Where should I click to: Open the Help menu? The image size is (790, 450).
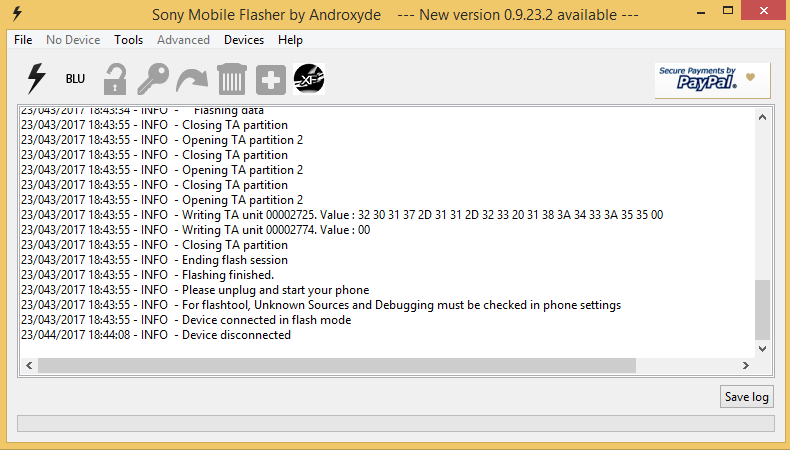pos(290,40)
